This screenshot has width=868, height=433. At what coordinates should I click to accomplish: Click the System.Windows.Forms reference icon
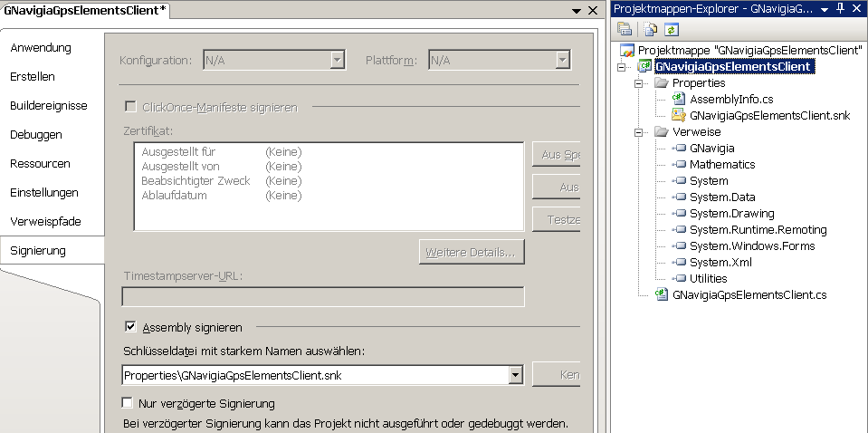pos(679,245)
